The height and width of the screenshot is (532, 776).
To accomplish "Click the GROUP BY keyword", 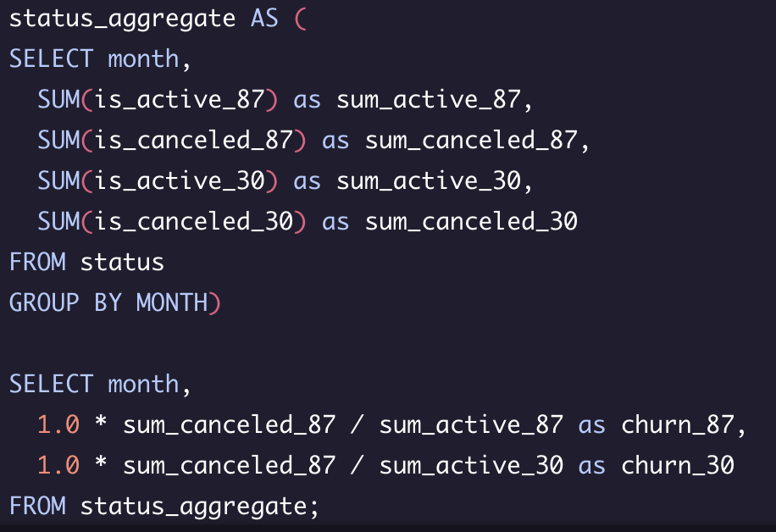I will coord(65,302).
